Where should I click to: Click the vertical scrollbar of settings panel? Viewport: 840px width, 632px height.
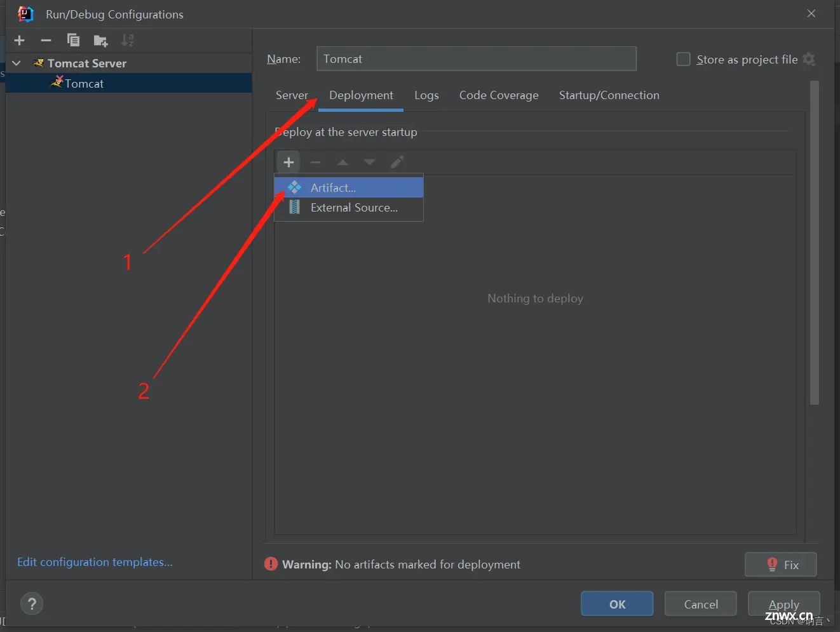coord(815,243)
